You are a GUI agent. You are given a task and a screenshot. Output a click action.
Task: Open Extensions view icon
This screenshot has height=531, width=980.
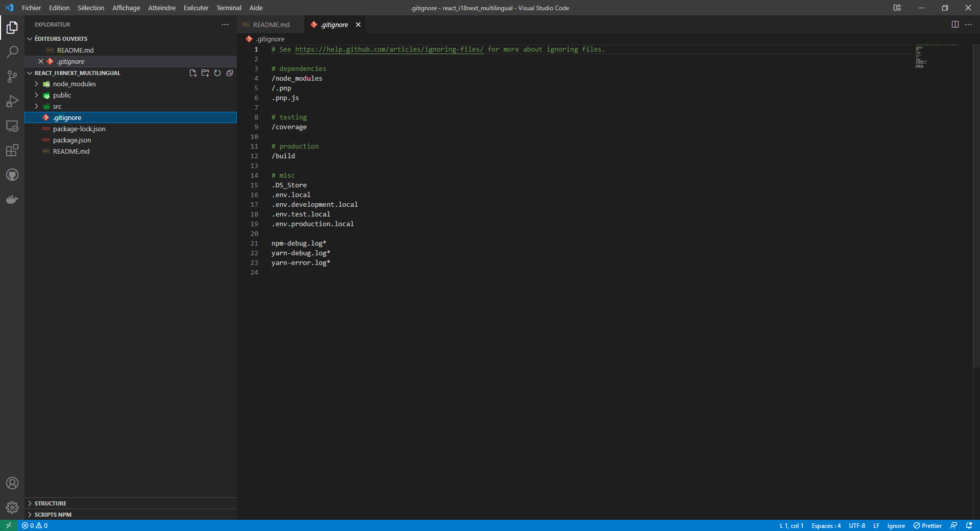click(x=12, y=150)
